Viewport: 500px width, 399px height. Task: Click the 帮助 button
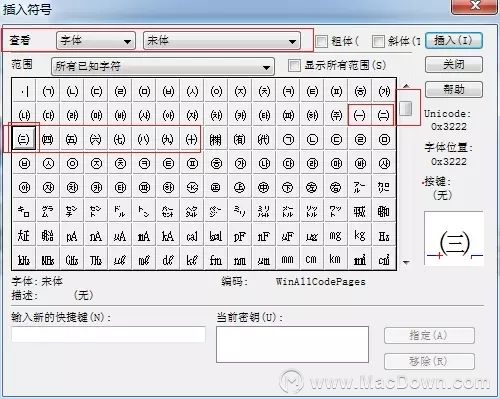coord(454,89)
